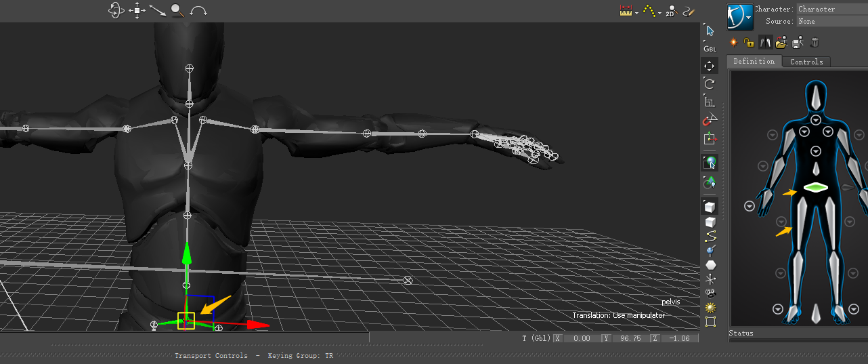This screenshot has width=868, height=364.
Task: Switch to the Definition tab
Action: point(754,62)
